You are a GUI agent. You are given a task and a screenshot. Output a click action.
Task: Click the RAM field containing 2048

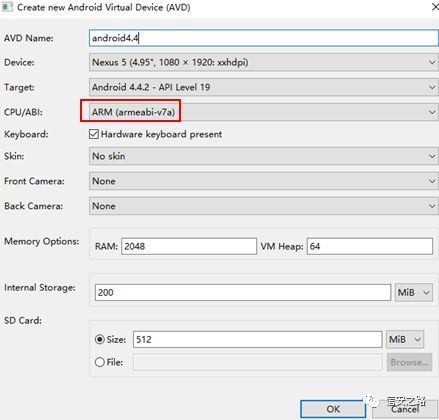(x=189, y=246)
